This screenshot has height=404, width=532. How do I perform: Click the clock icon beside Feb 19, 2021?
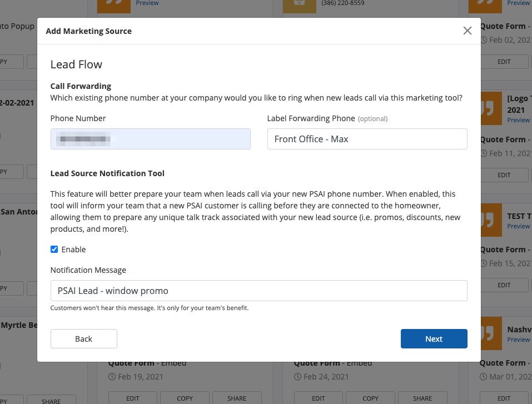pos(112,377)
